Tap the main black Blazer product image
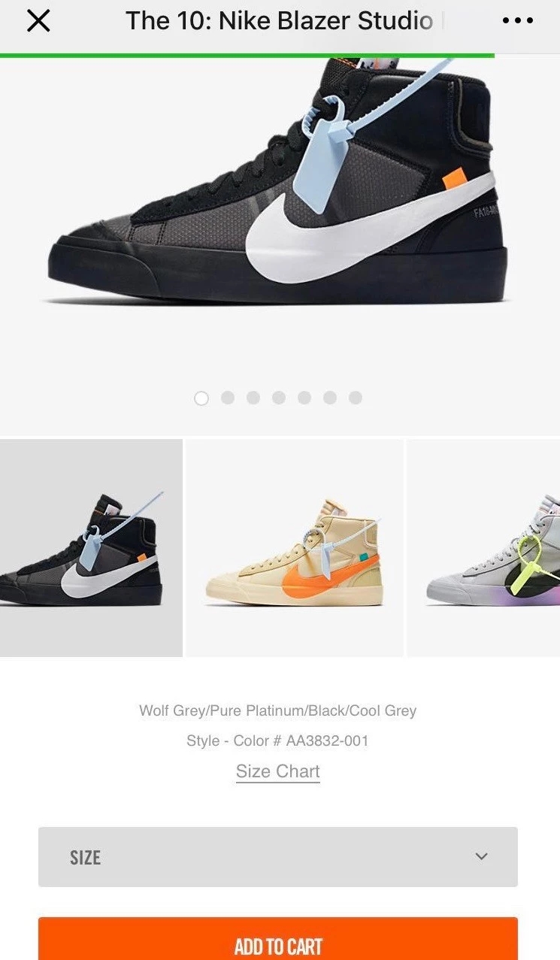Screen dimensions: 560x960 coord(278,180)
